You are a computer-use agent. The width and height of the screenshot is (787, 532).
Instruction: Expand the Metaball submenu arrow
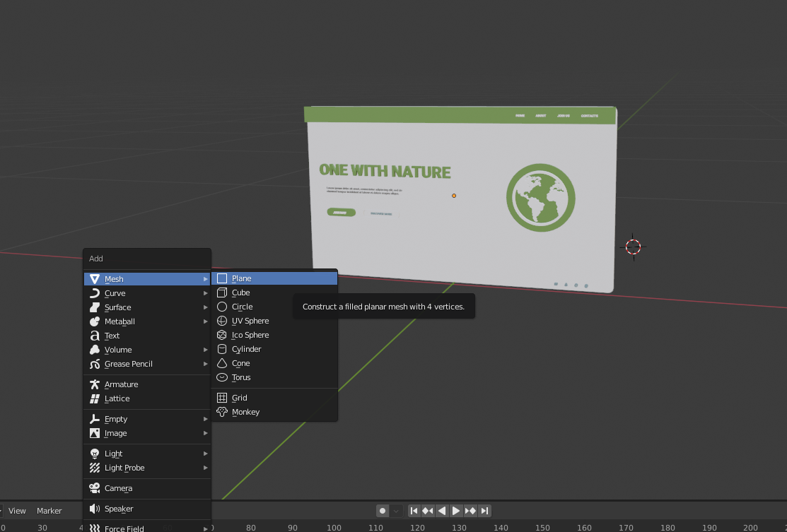(205, 321)
